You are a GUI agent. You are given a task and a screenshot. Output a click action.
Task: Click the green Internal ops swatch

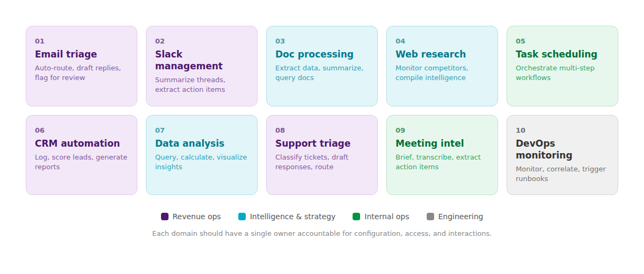(356, 217)
